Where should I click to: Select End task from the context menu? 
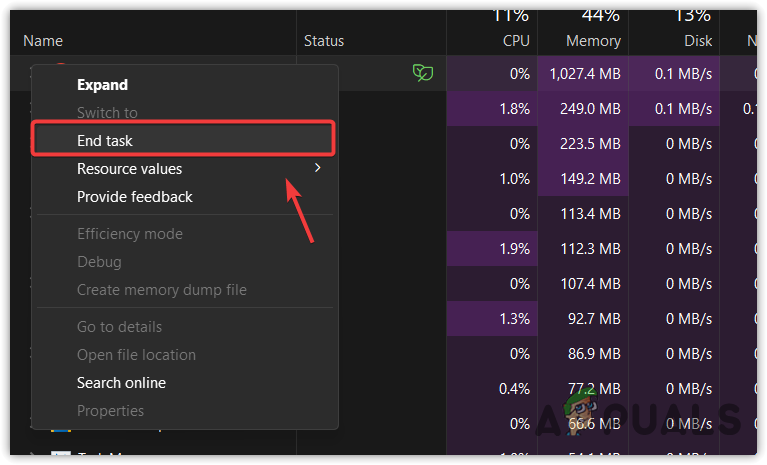tap(105, 141)
